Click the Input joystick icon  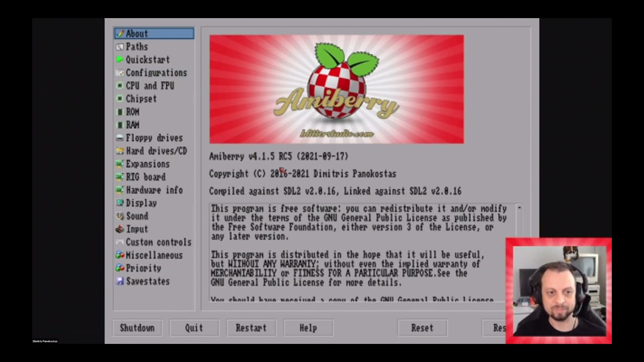[119, 229]
